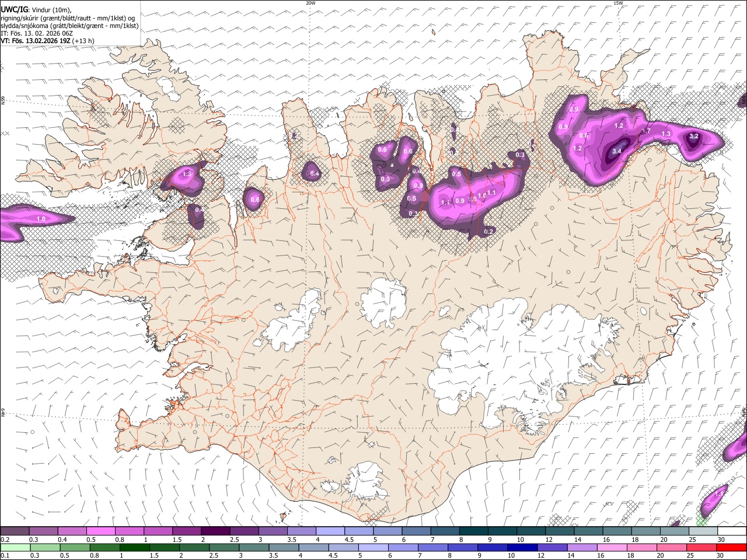Select snow scale swatch between 14 and 16
The height and width of the screenshot is (560, 747).
click(588, 531)
